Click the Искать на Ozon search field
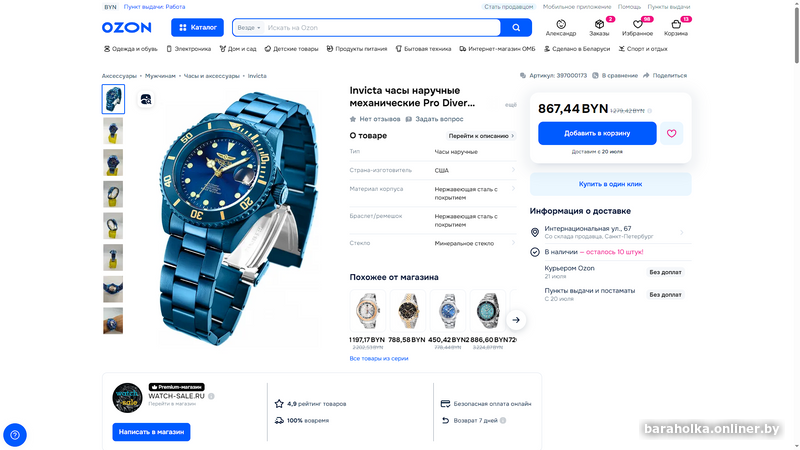This screenshot has width=800, height=450. [382, 28]
